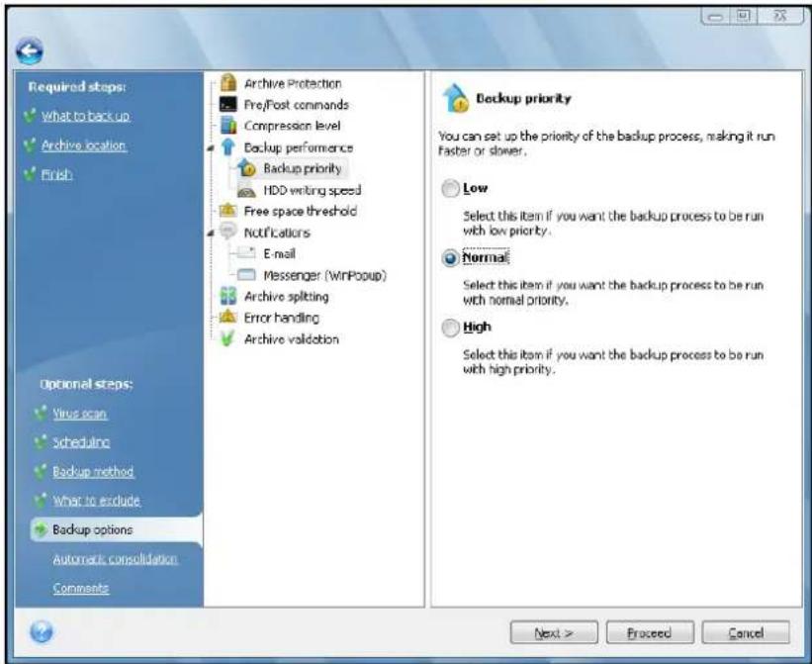This screenshot has height=664, width=812.
Task: Click the Backup priority tree icon
Action: 247,168
